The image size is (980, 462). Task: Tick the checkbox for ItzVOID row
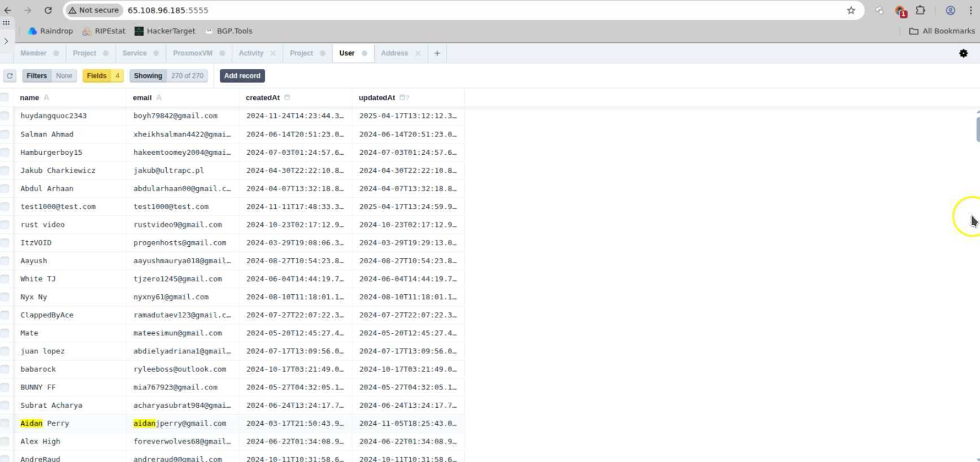(x=5, y=243)
